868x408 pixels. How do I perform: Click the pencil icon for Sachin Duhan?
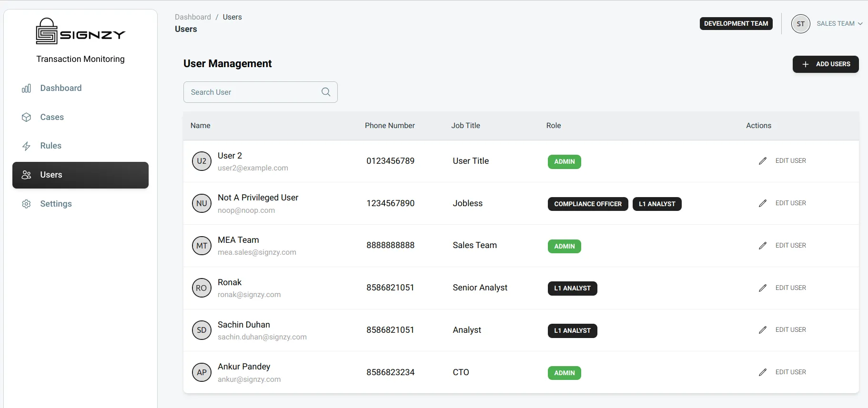(x=763, y=330)
